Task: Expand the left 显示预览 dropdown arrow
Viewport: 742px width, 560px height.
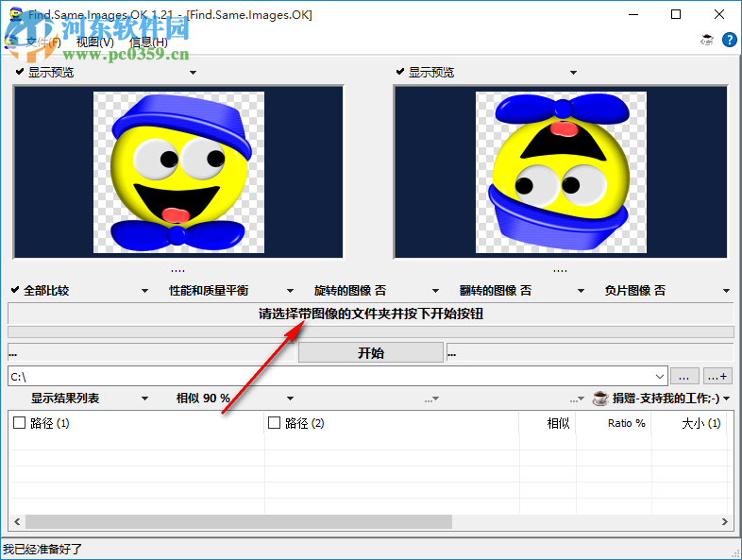Action: point(194,73)
